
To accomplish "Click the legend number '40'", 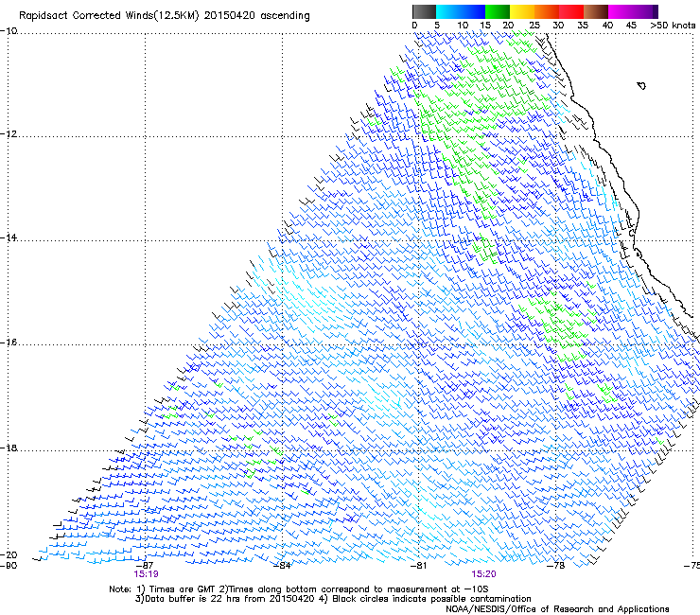I will [607, 26].
